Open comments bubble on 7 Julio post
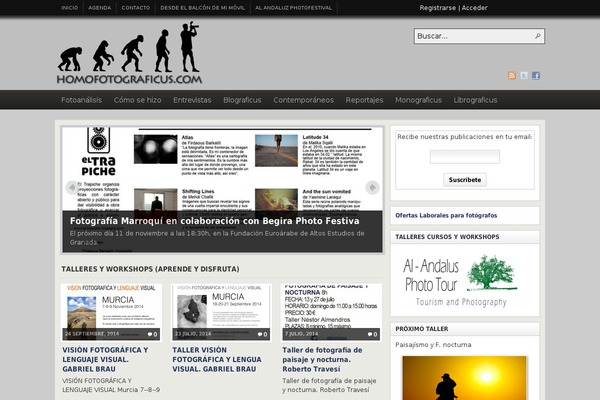Viewport: 600px width, 400px height. [x=372, y=334]
